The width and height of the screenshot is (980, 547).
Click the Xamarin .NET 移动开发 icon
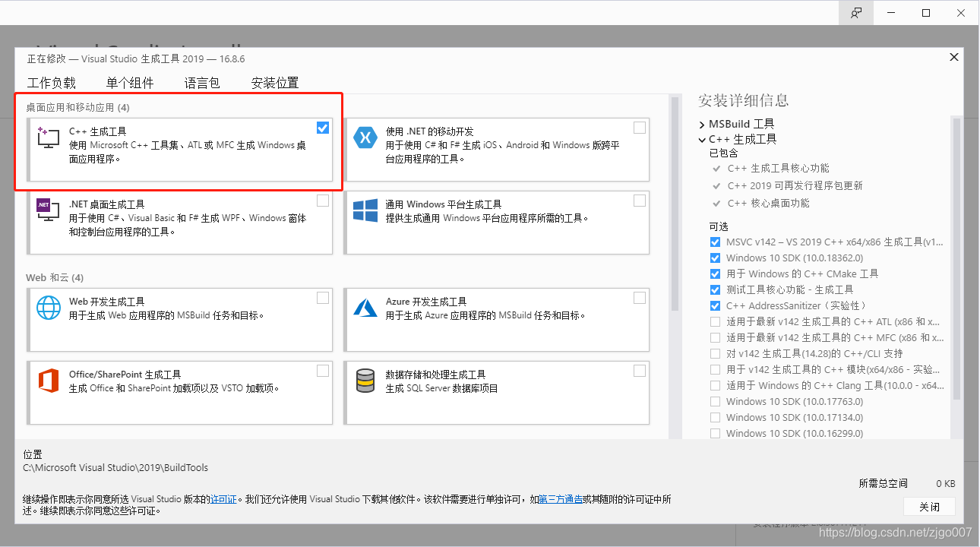click(365, 138)
